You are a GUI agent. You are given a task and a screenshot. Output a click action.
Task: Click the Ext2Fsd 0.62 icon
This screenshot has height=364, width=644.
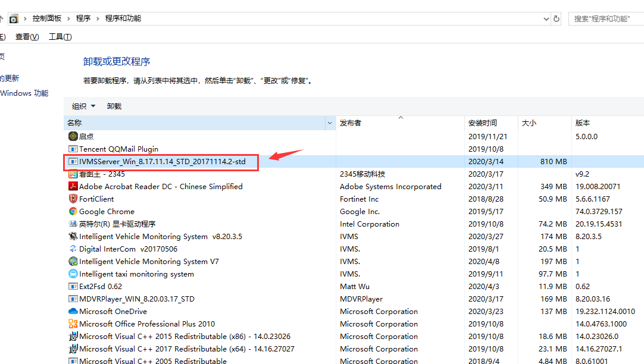[x=73, y=287]
